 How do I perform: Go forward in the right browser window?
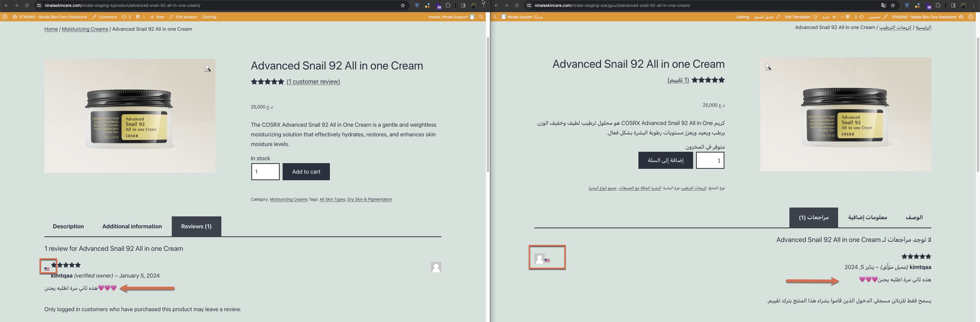pyautogui.click(x=506, y=5)
